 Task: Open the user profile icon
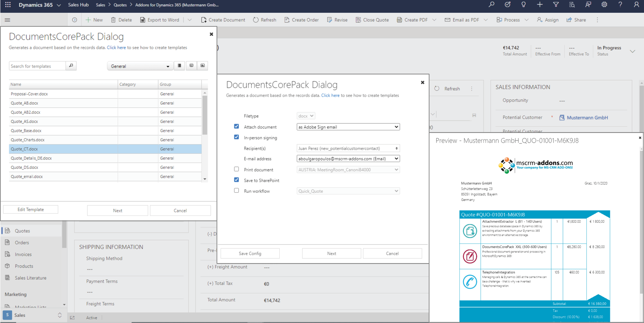[636, 5]
